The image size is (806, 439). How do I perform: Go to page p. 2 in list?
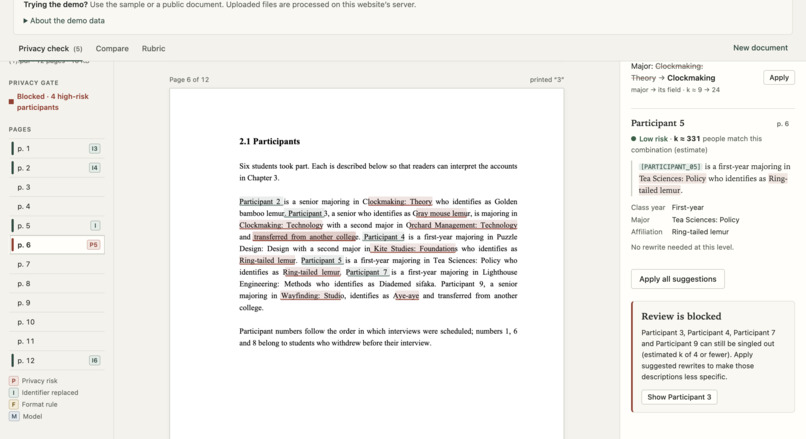click(x=57, y=168)
